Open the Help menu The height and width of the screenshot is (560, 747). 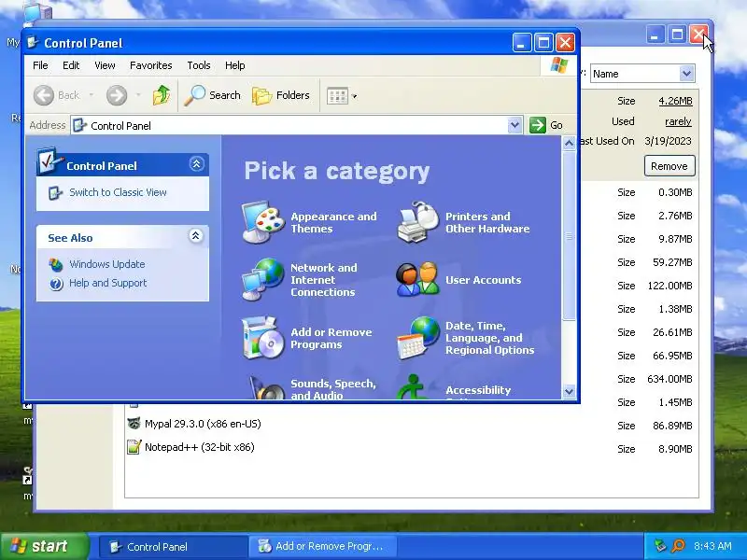pos(235,65)
